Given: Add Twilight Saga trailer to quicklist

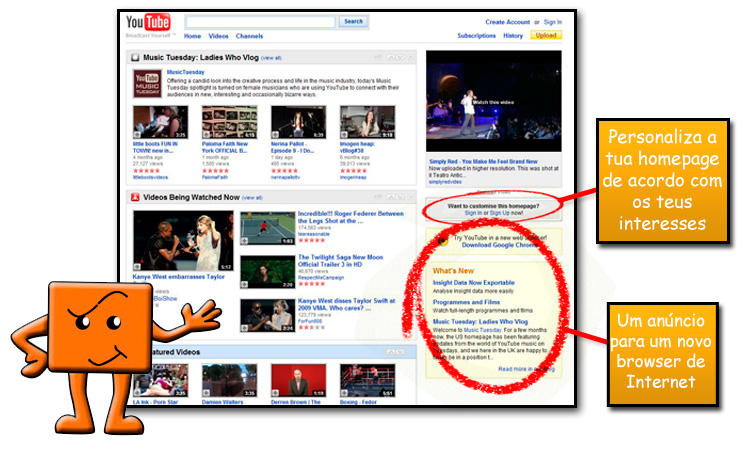Looking at the screenshot, I should [244, 284].
